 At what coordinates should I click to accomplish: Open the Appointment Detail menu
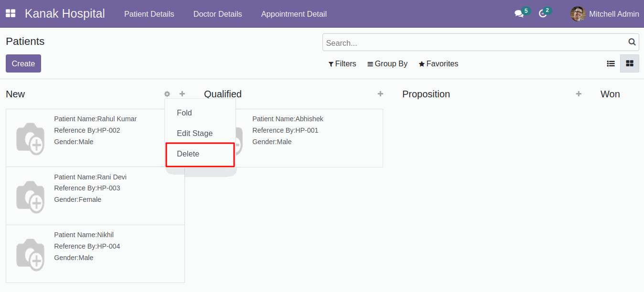tap(294, 14)
